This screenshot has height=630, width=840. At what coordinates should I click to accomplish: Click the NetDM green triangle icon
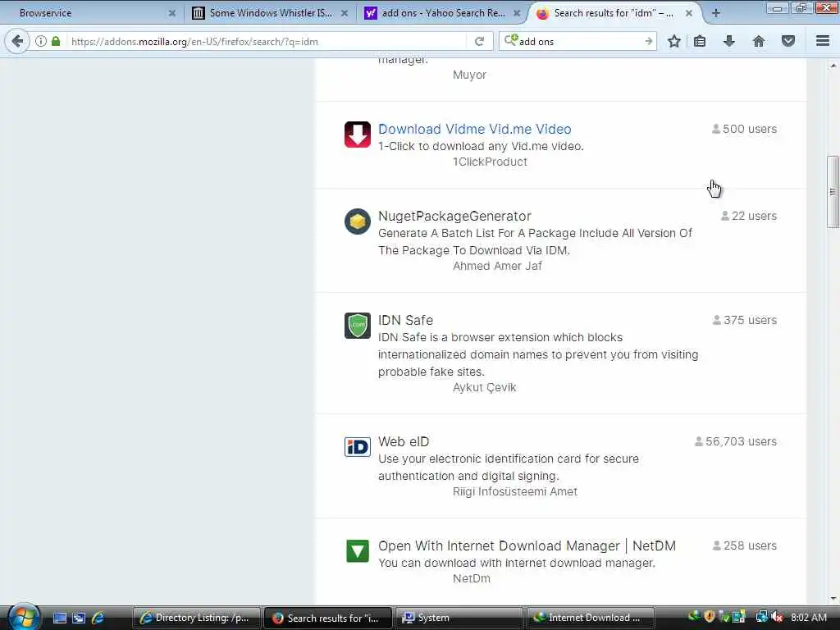(358, 550)
